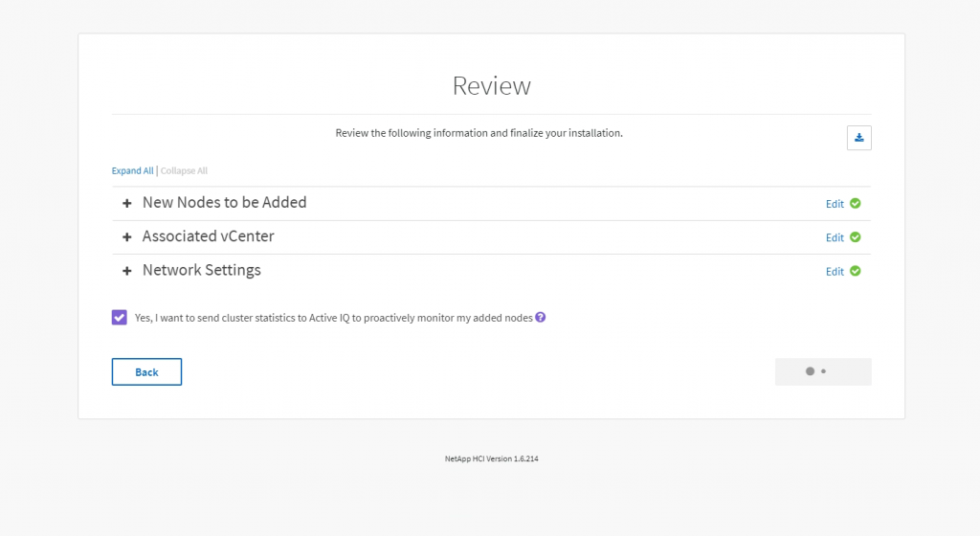Go back with the Back button

pos(146,371)
